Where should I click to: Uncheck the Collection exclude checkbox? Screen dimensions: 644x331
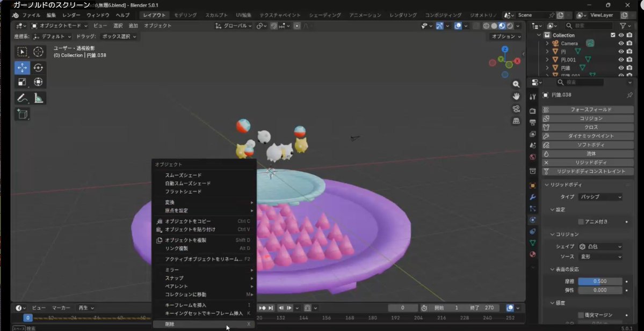pos(613,35)
